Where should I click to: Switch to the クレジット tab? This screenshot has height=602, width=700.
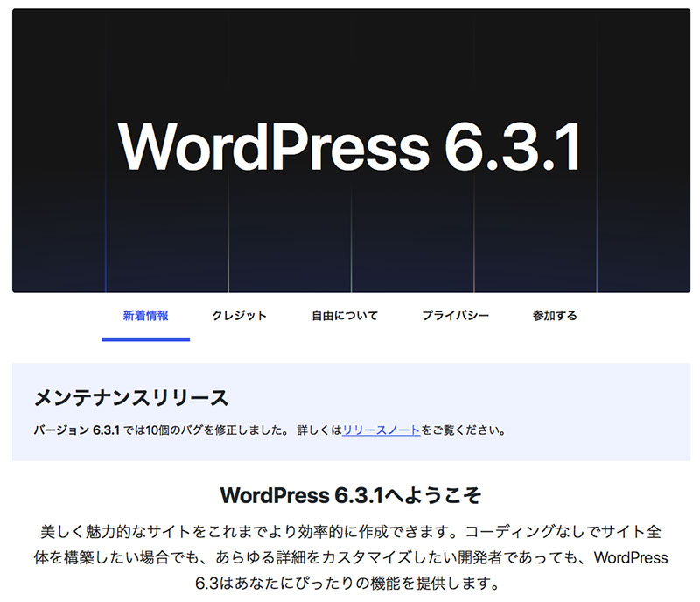[x=239, y=316]
